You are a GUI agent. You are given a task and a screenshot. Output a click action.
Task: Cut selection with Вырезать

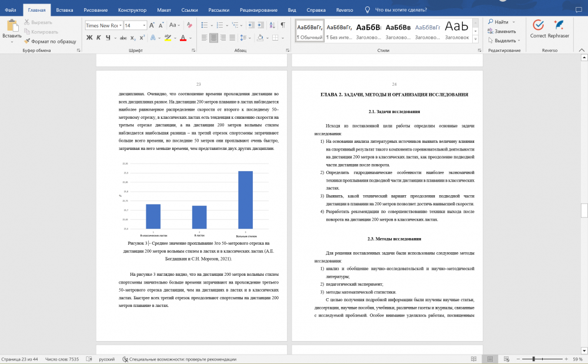[x=38, y=22]
